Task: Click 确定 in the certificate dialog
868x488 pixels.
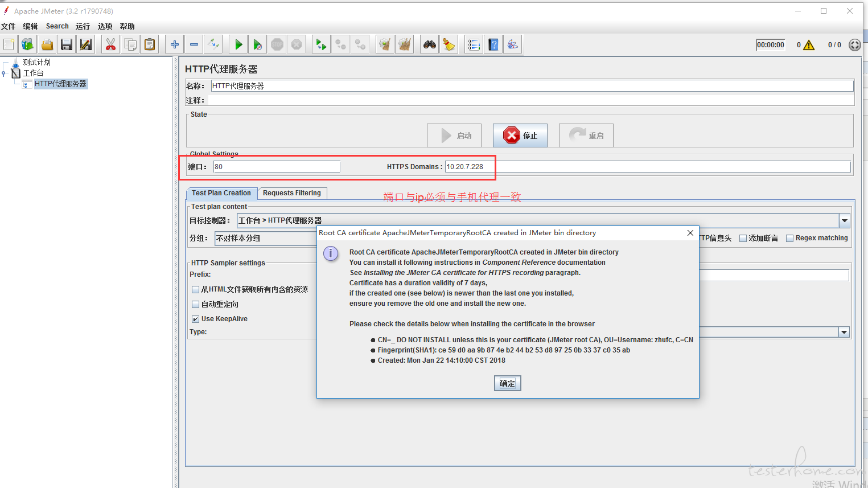Action: coord(507,383)
